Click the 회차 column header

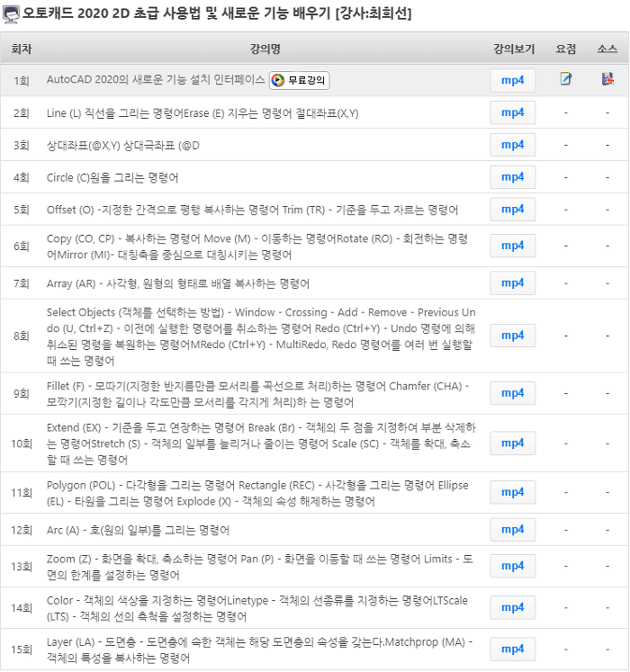22,49
